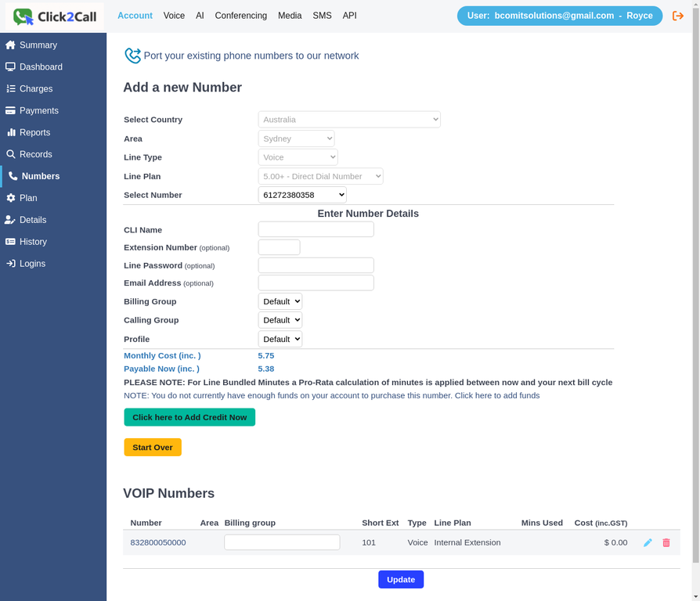The width and height of the screenshot is (700, 601).
Task: Select the Records magnifier icon
Action: (x=13, y=154)
